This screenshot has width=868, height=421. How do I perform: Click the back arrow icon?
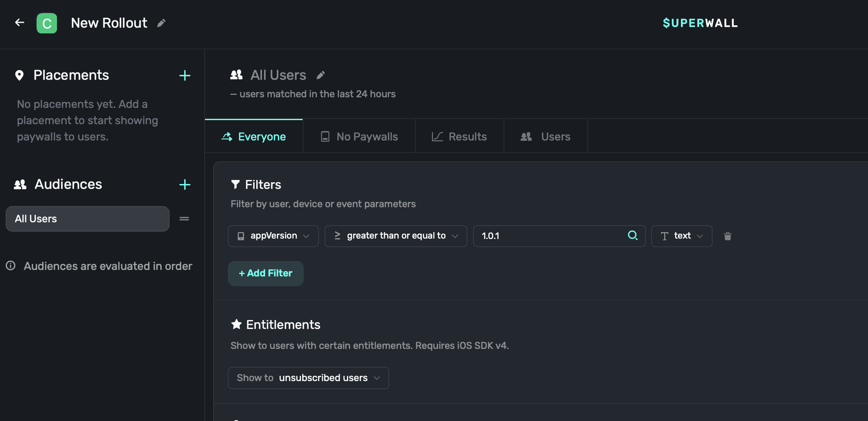(20, 23)
